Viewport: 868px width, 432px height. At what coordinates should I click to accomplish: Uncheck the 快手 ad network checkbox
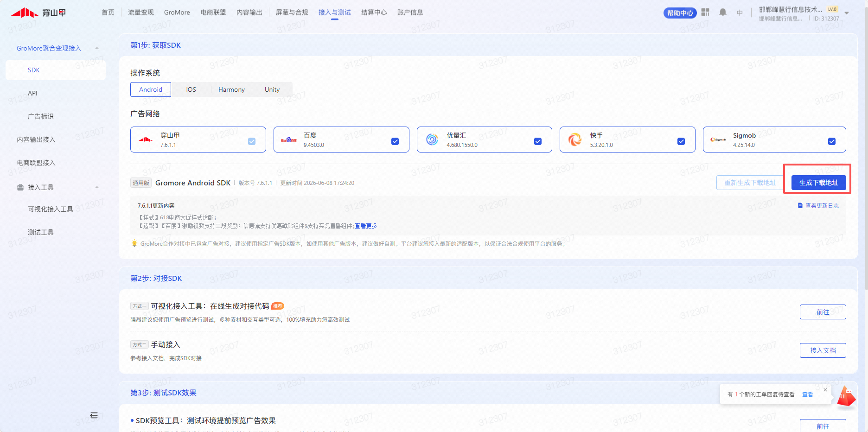pos(681,141)
